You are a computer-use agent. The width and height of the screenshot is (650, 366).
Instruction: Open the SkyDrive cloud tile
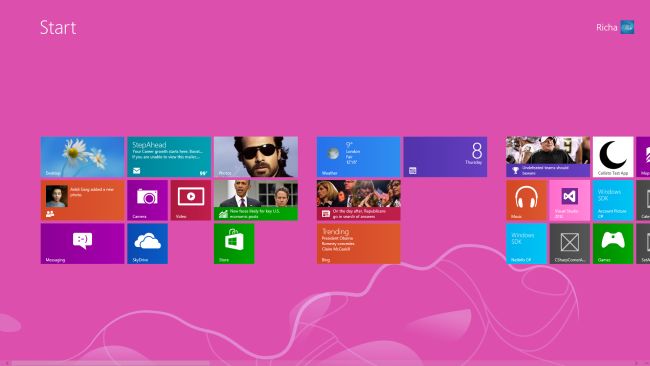(148, 244)
